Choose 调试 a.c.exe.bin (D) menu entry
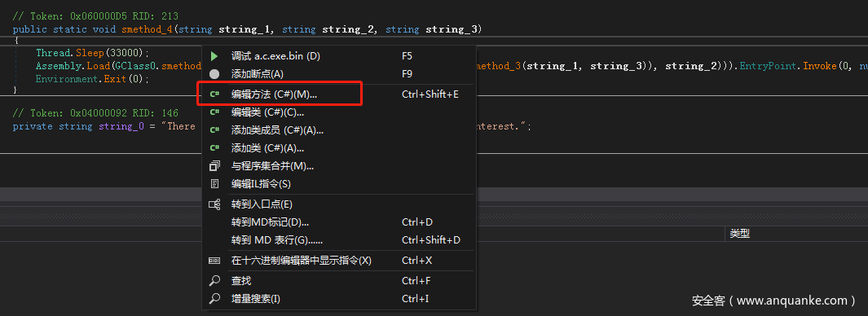 [x=339, y=56]
